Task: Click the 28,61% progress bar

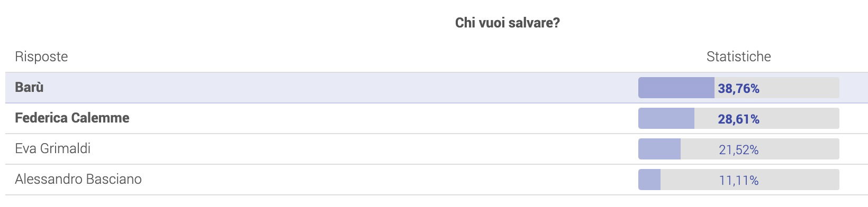Action: click(739, 118)
